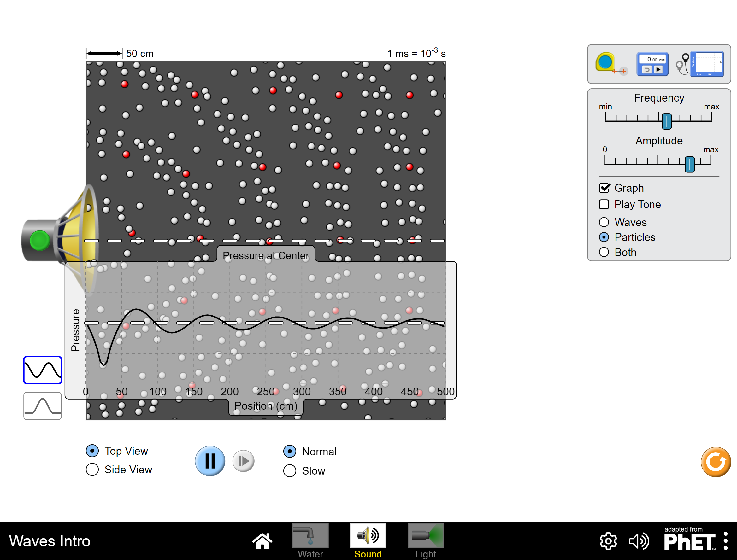This screenshot has height=560, width=737.
Task: Step the simulation forward
Action: pyautogui.click(x=243, y=461)
